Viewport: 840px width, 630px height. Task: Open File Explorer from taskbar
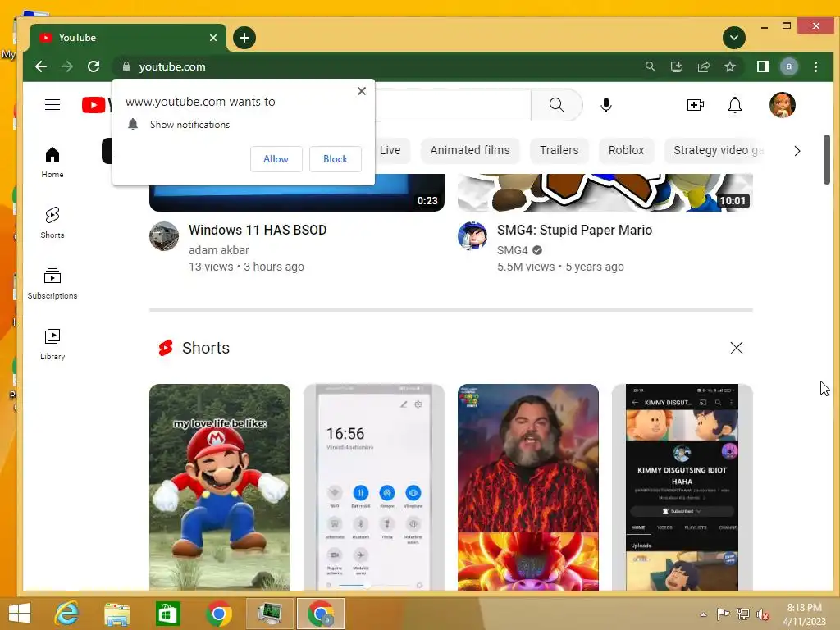coord(116,614)
